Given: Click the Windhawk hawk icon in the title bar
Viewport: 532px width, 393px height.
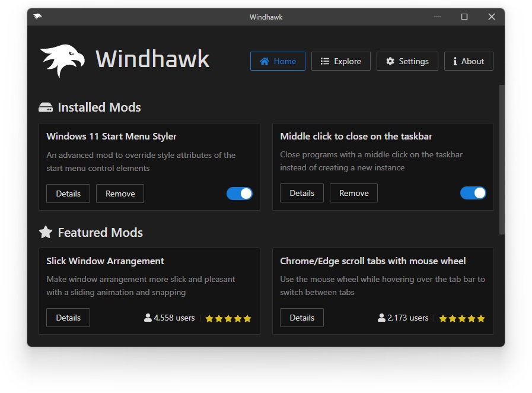Looking at the screenshot, I should [x=37, y=17].
